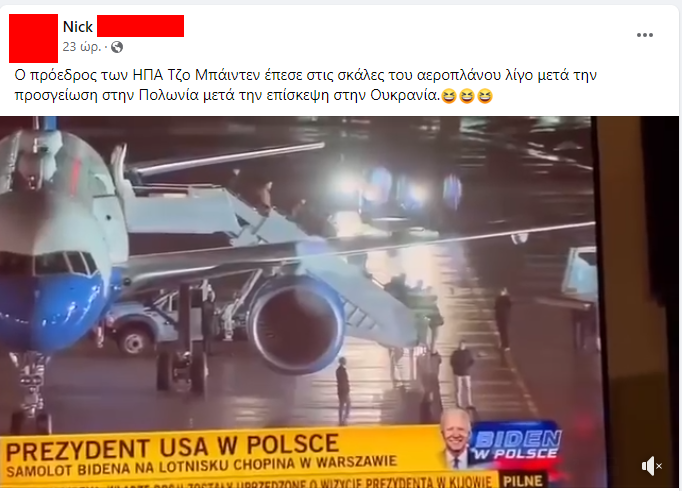Click the PILNE breaking news label
The image size is (682, 491).
[x=523, y=481]
